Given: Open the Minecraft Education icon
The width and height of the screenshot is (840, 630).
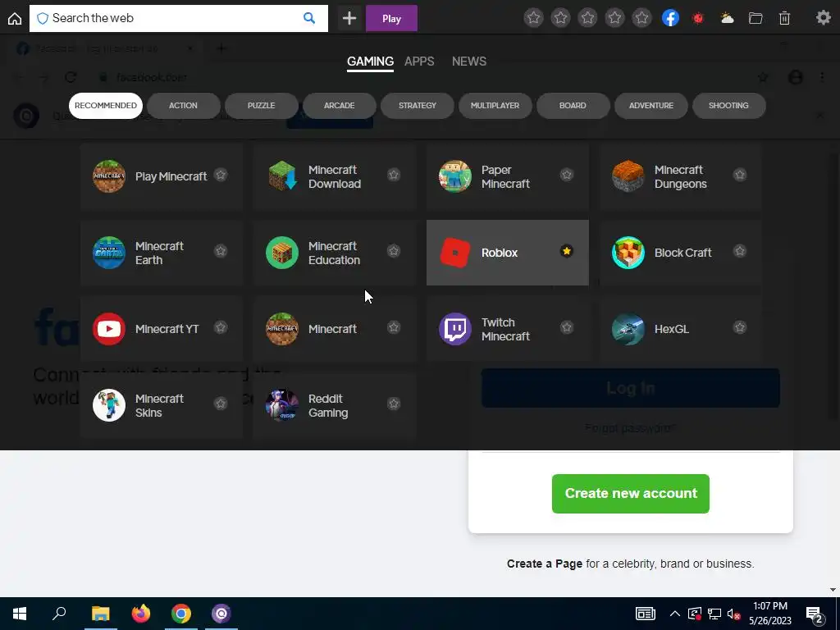Looking at the screenshot, I should point(282,253).
